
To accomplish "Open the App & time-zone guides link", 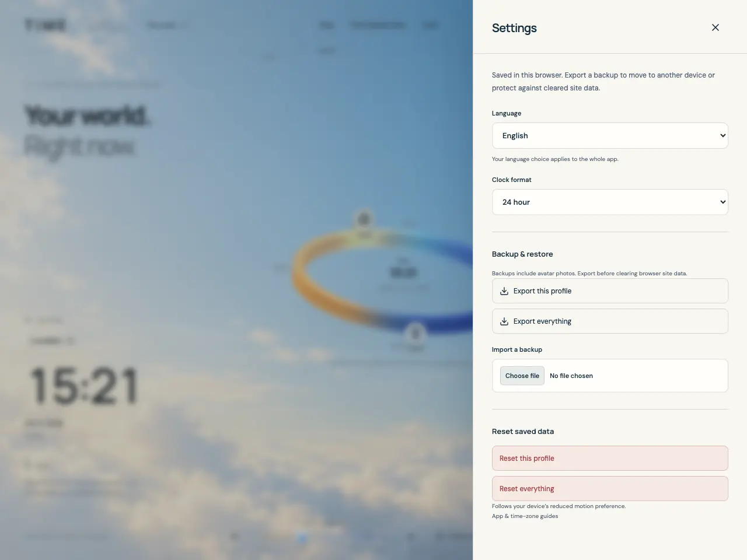I will tap(525, 516).
